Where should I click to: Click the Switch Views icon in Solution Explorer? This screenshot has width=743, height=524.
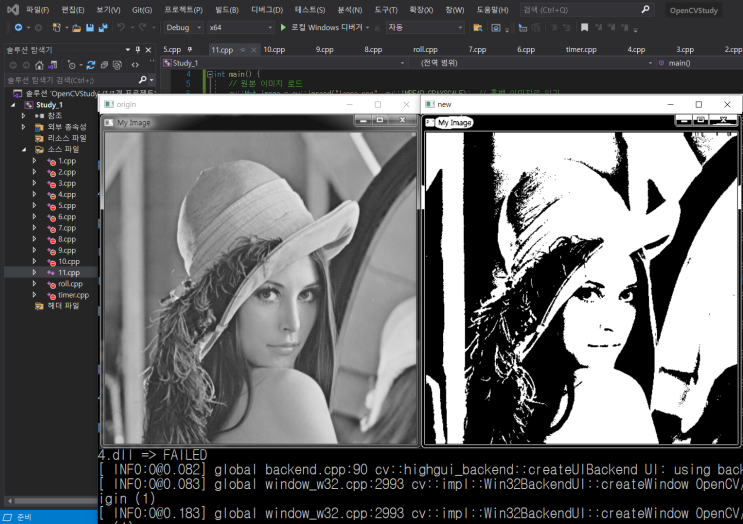[x=52, y=65]
